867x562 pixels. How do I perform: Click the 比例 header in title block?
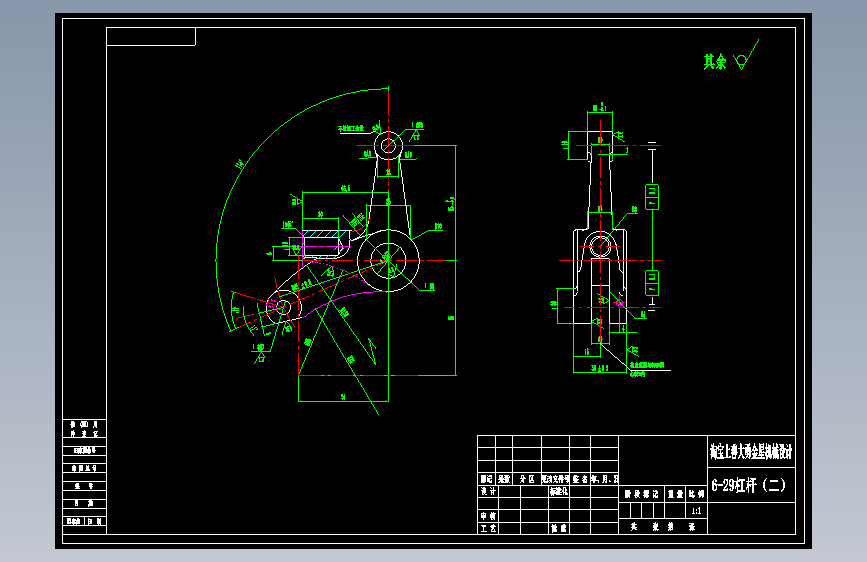coord(696,494)
